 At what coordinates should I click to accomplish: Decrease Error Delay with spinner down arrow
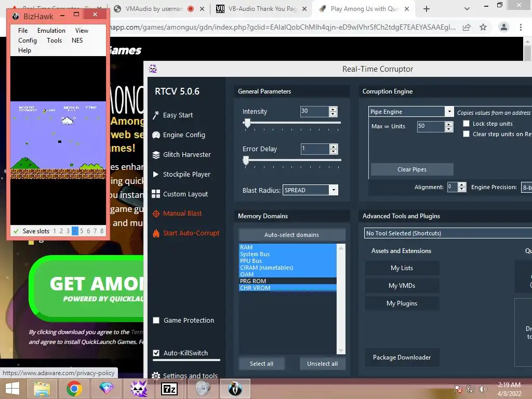pyautogui.click(x=334, y=152)
